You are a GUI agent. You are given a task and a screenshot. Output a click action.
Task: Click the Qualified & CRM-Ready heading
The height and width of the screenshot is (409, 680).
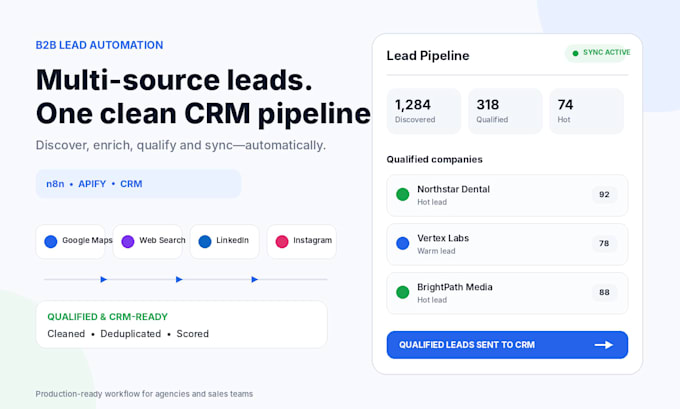(108, 317)
